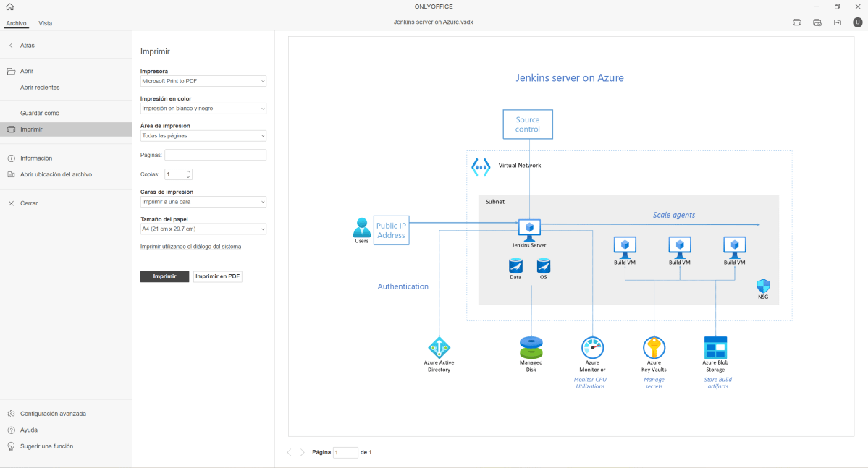Increase the Copias count with the up arrow

[188, 171]
